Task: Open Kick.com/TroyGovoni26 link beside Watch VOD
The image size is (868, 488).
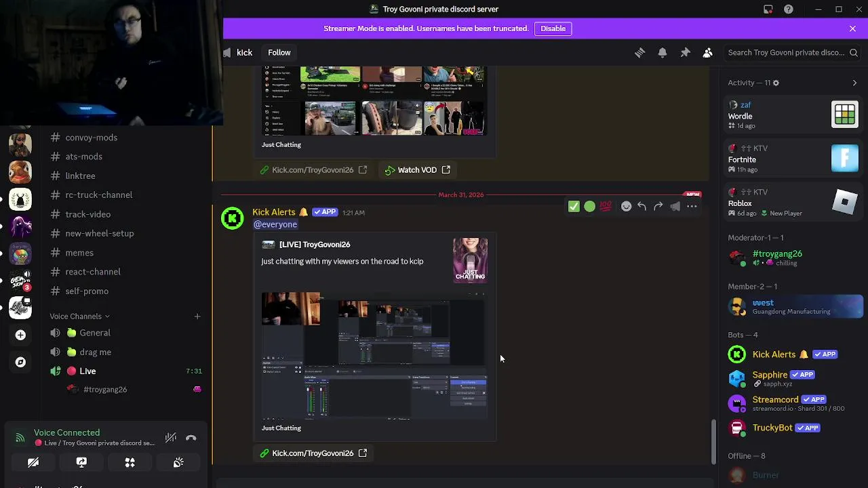Action: 313,170
